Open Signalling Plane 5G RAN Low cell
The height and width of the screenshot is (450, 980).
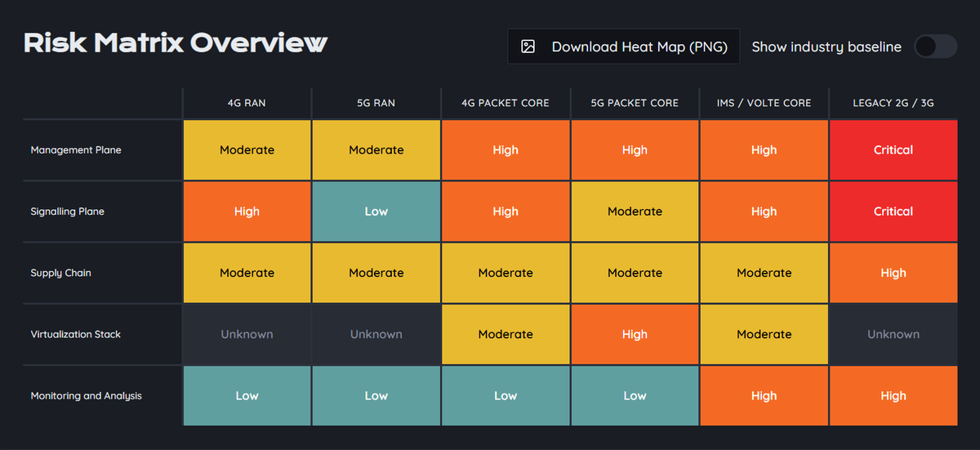click(x=376, y=212)
